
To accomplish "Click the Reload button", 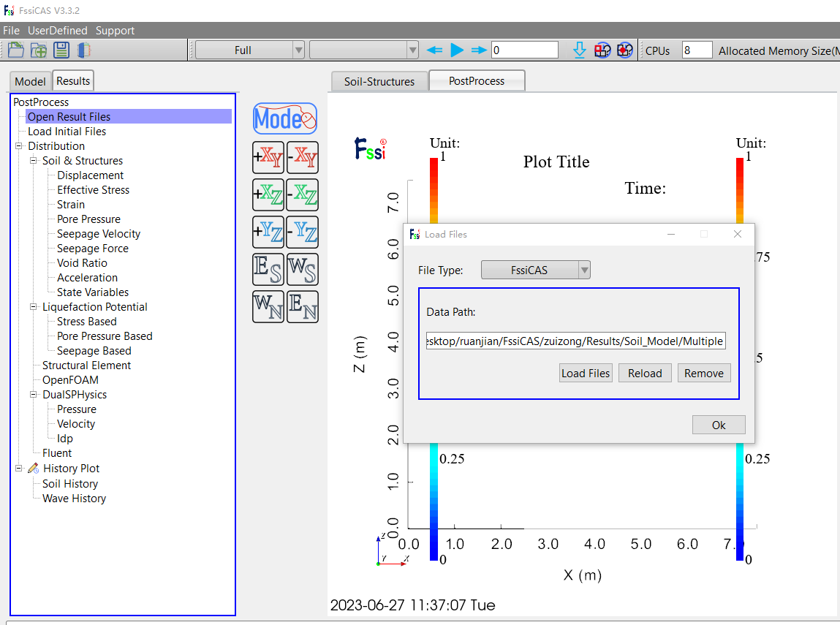I will pos(645,374).
